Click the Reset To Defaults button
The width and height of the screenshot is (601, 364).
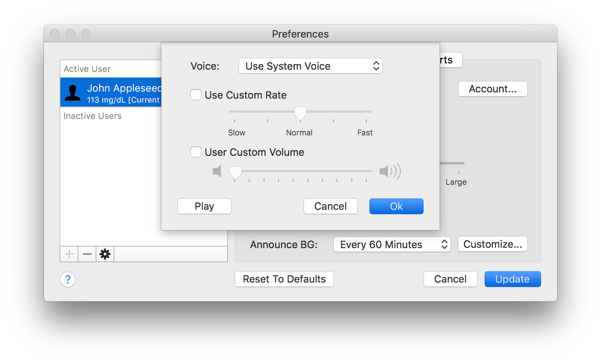[284, 279]
